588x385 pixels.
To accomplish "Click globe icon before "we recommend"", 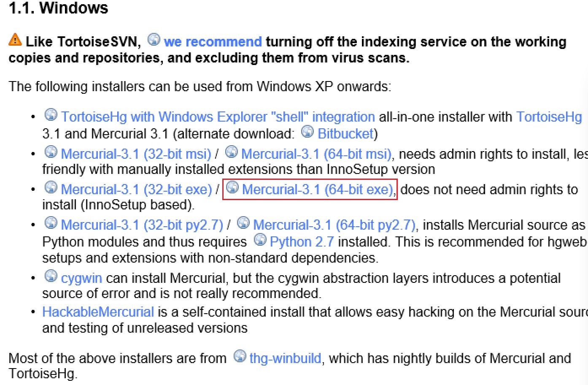I will 154,40.
